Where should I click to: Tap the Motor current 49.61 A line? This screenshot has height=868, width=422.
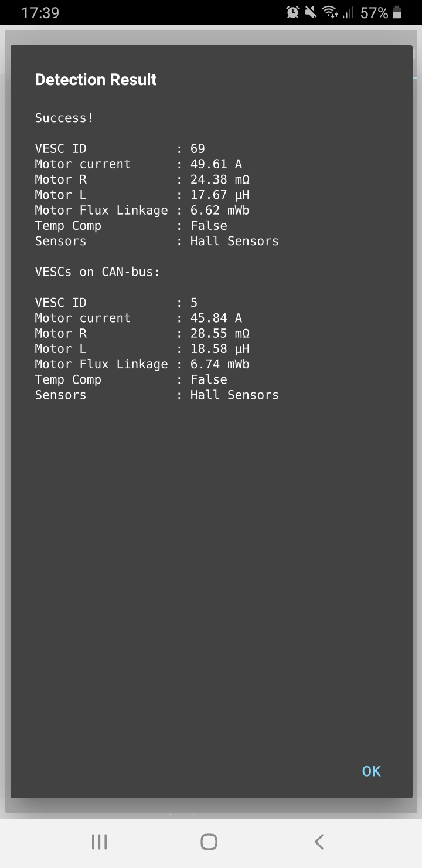[x=138, y=164]
